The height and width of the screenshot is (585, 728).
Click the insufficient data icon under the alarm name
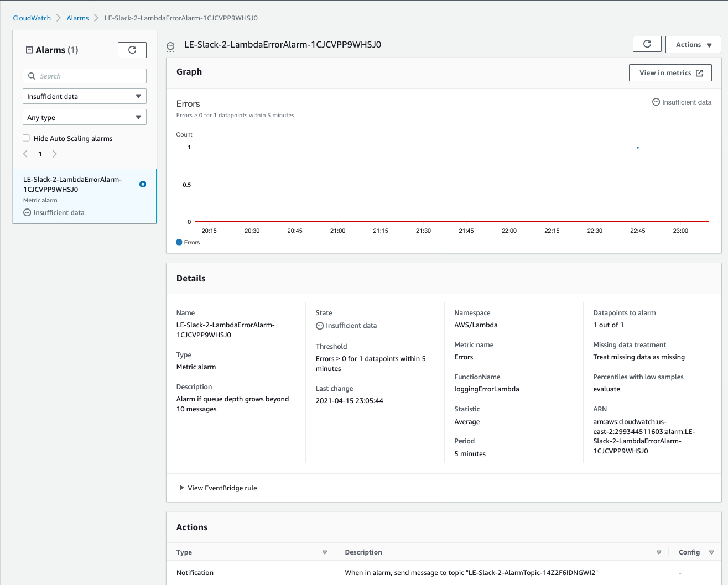27,212
